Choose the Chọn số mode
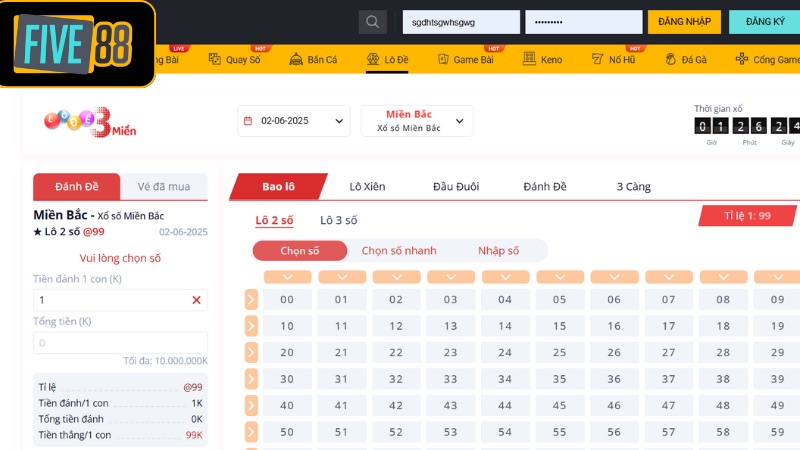 pos(299,251)
